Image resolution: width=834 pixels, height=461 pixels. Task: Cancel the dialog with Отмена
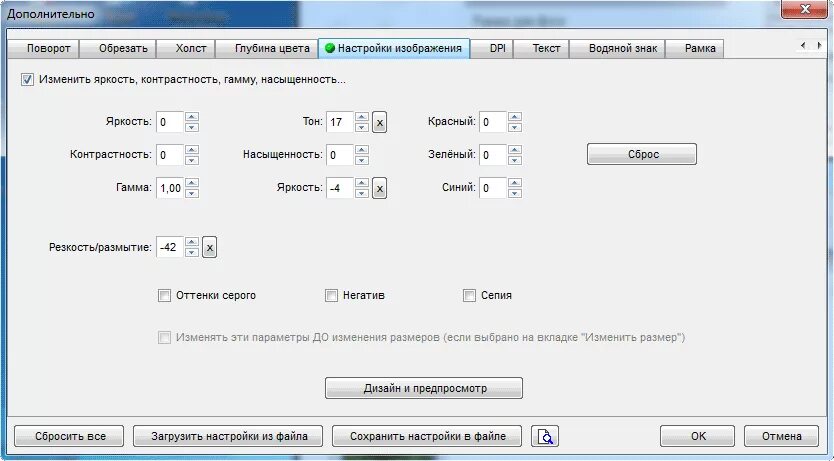781,436
